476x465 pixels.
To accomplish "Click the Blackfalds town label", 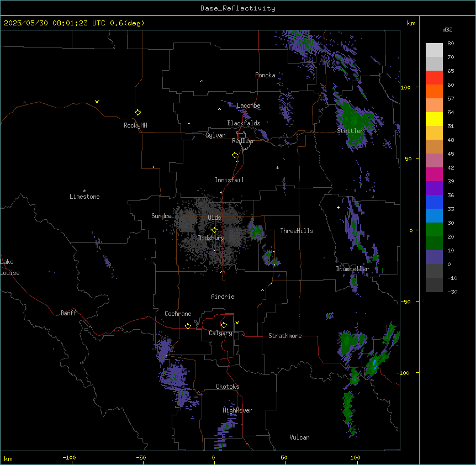I will 244,123.
